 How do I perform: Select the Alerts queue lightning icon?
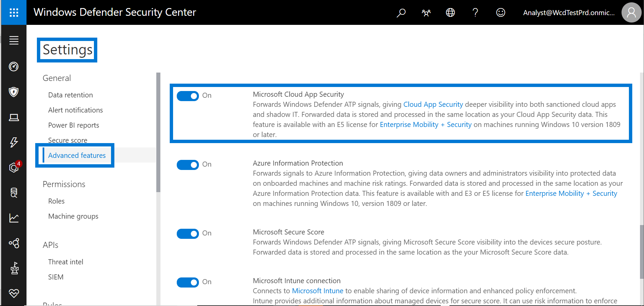[14, 142]
